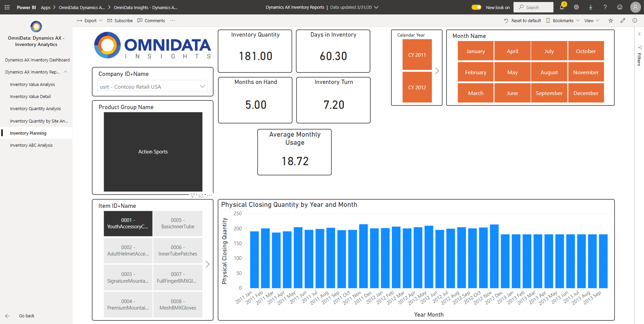Select the Action Sports product group tile
The height and width of the screenshot is (324, 644).
[153, 152]
